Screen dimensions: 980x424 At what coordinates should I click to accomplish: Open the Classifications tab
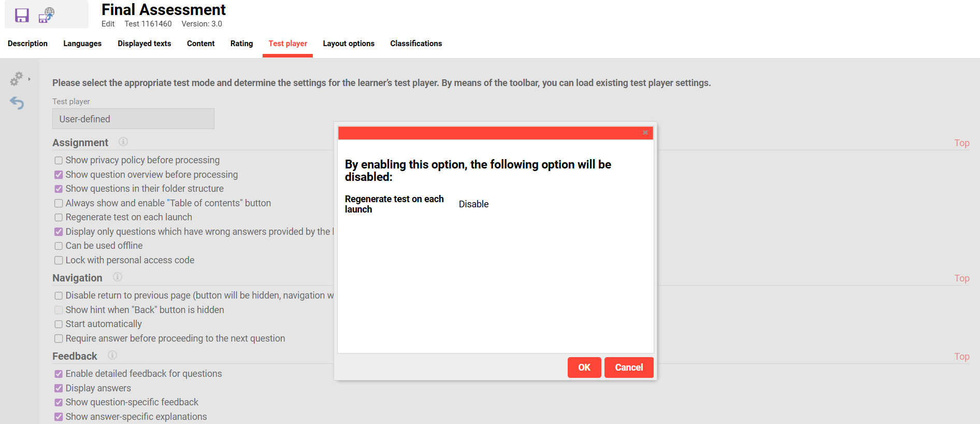coord(416,44)
